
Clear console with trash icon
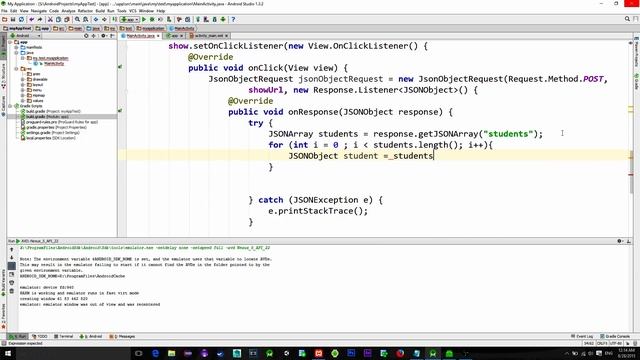[11, 291]
